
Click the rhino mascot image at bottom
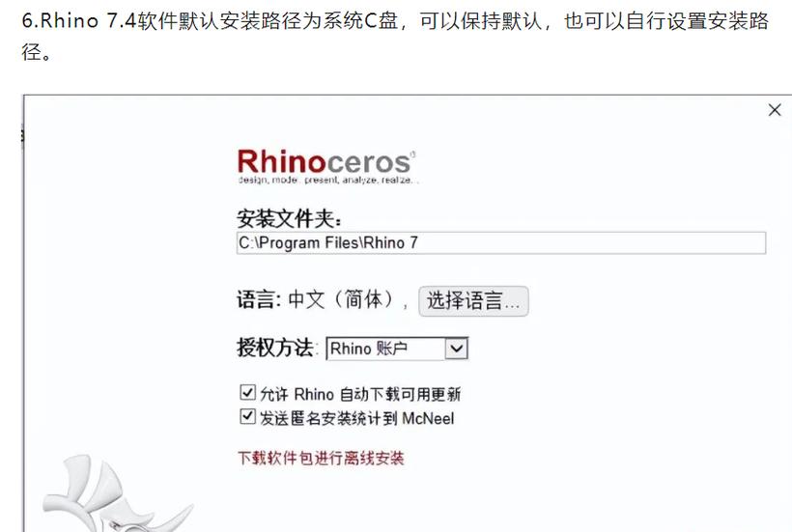click(116, 493)
